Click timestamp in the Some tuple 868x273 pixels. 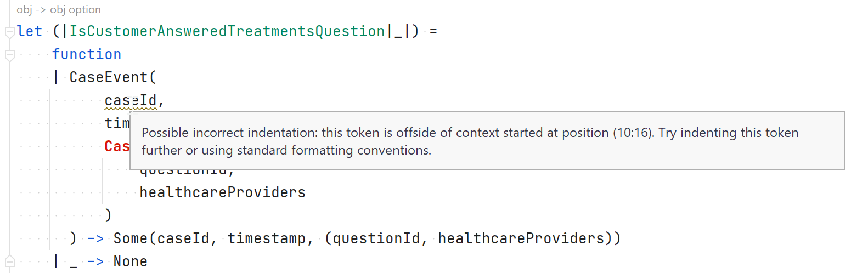coord(267,238)
